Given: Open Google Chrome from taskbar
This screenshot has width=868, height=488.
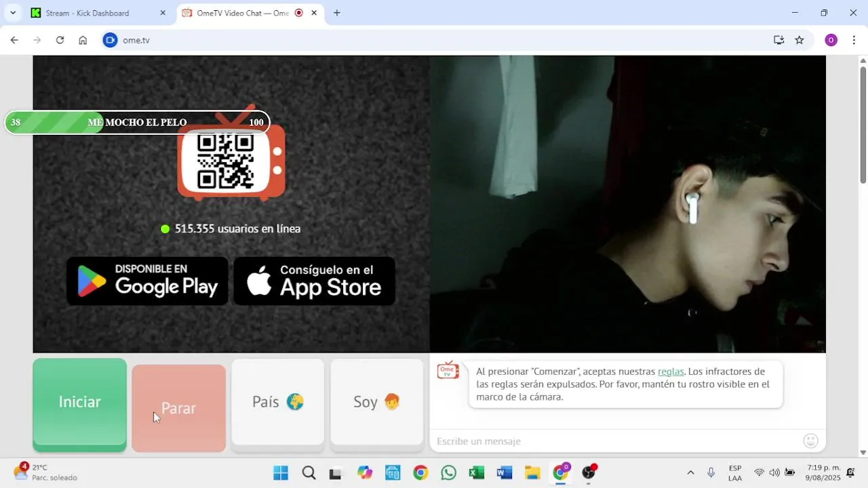Looking at the screenshot, I should click(x=420, y=473).
